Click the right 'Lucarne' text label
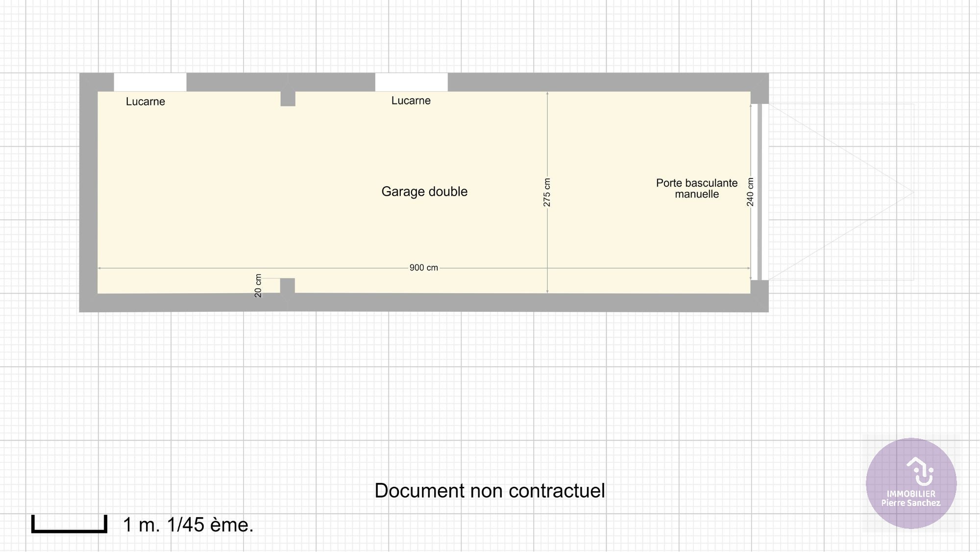980x552 pixels. pos(411,100)
